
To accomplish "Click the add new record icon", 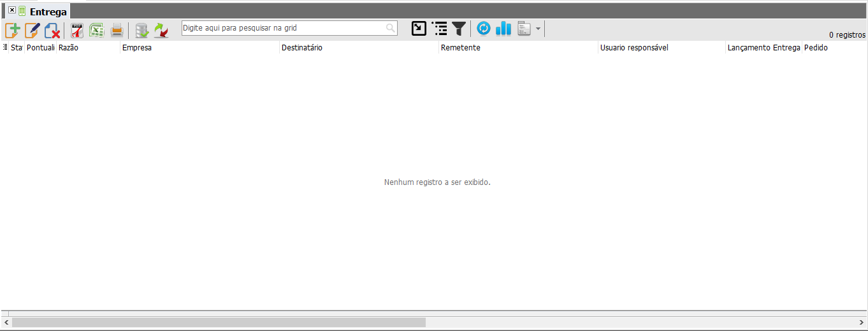I will [x=13, y=29].
